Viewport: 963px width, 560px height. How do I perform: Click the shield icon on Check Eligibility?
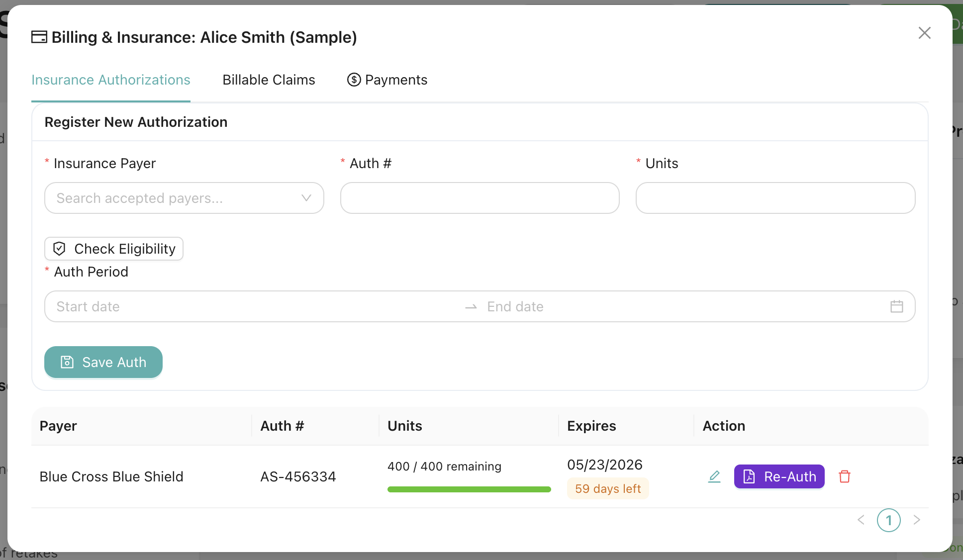tap(59, 249)
